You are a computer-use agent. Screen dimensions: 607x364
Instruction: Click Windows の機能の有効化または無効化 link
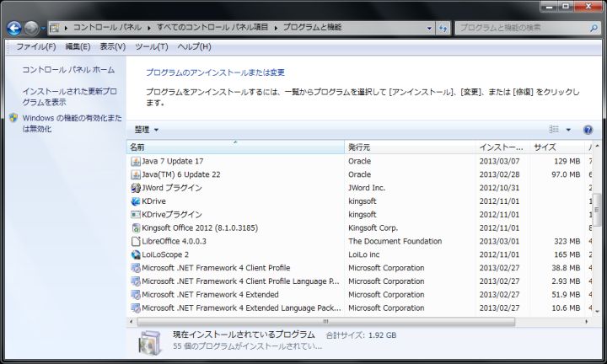pyautogui.click(x=72, y=123)
